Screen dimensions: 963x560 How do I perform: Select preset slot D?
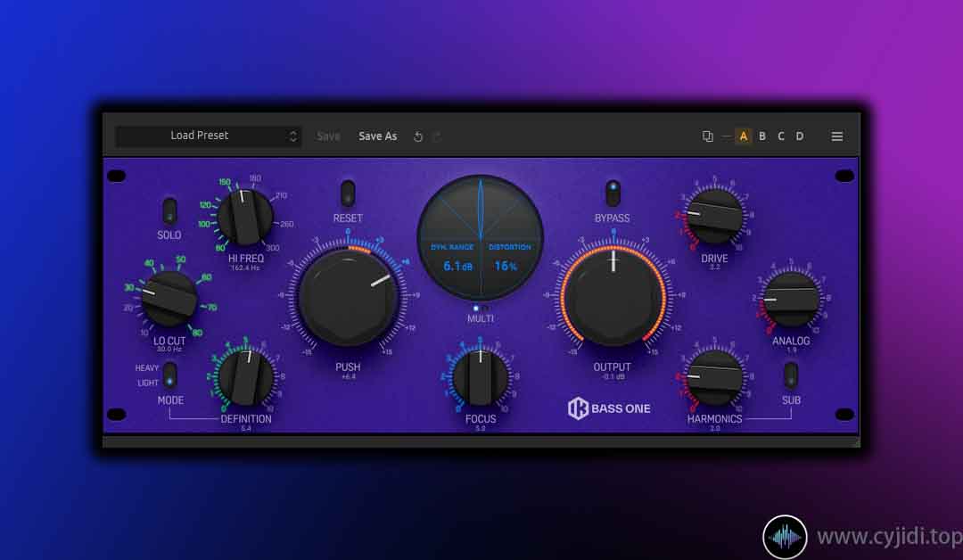coord(800,136)
